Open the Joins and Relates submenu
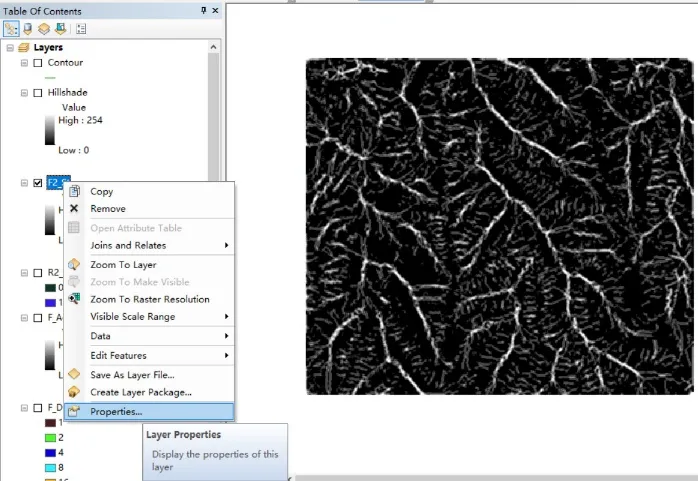Image resolution: width=698 pixels, height=481 pixels. (x=149, y=245)
